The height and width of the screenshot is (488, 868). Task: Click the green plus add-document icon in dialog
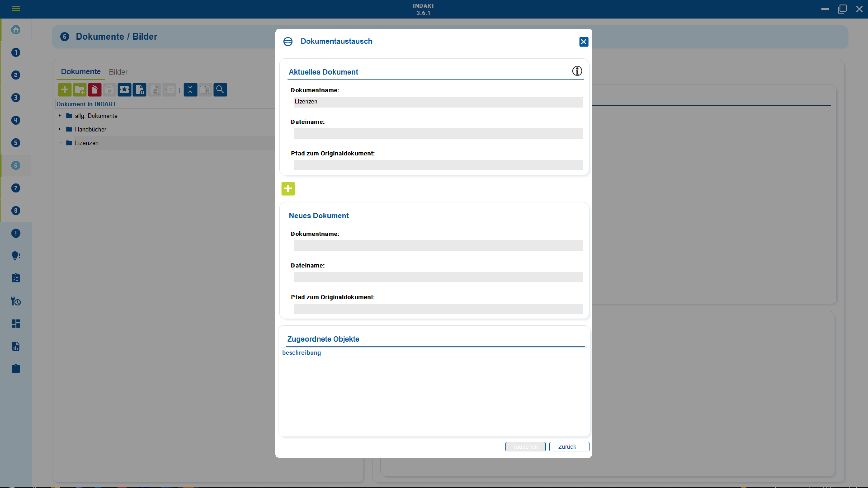pos(288,189)
